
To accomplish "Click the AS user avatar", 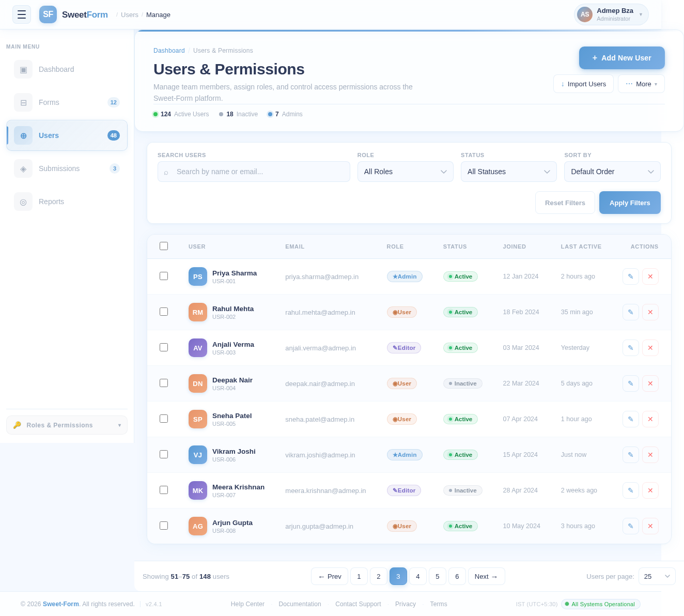I will click(x=585, y=14).
